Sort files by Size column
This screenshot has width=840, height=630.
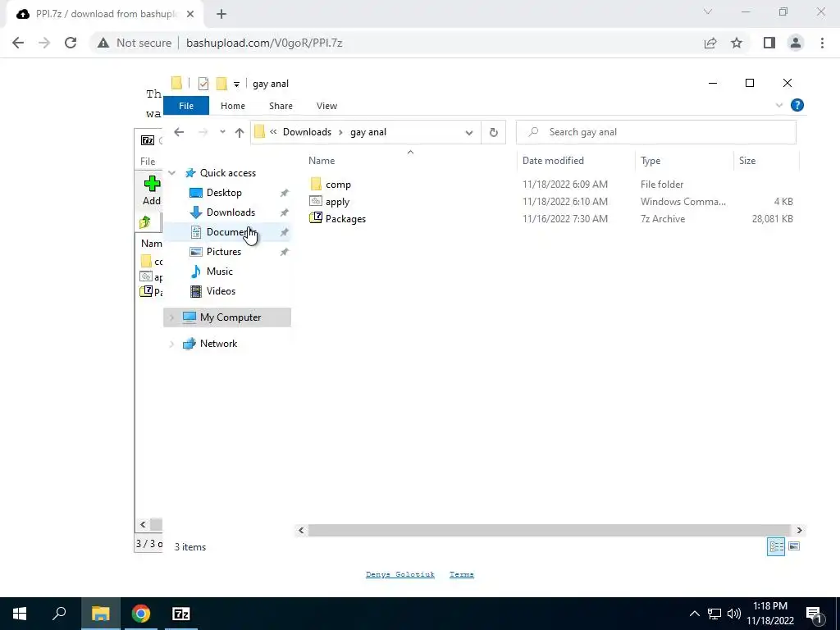click(747, 161)
